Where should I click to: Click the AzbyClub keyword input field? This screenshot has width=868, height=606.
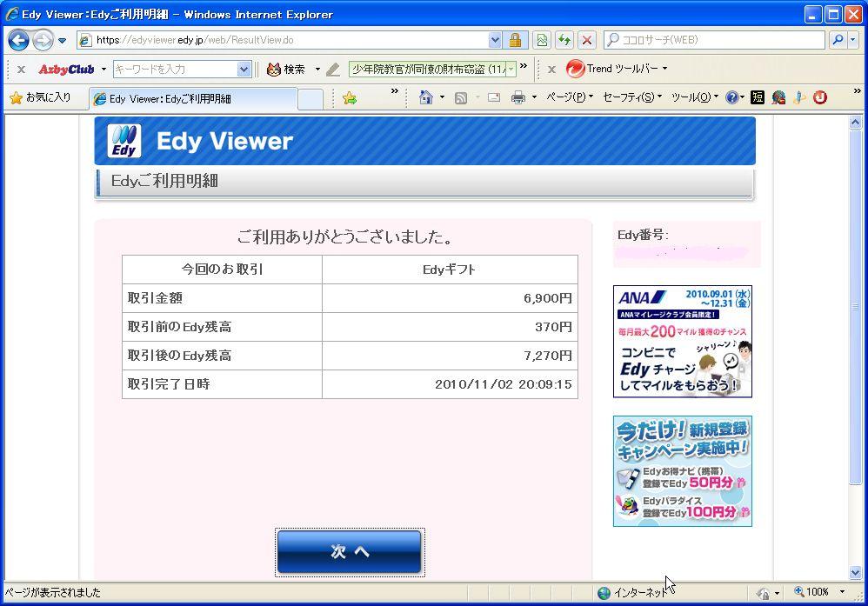175,70
